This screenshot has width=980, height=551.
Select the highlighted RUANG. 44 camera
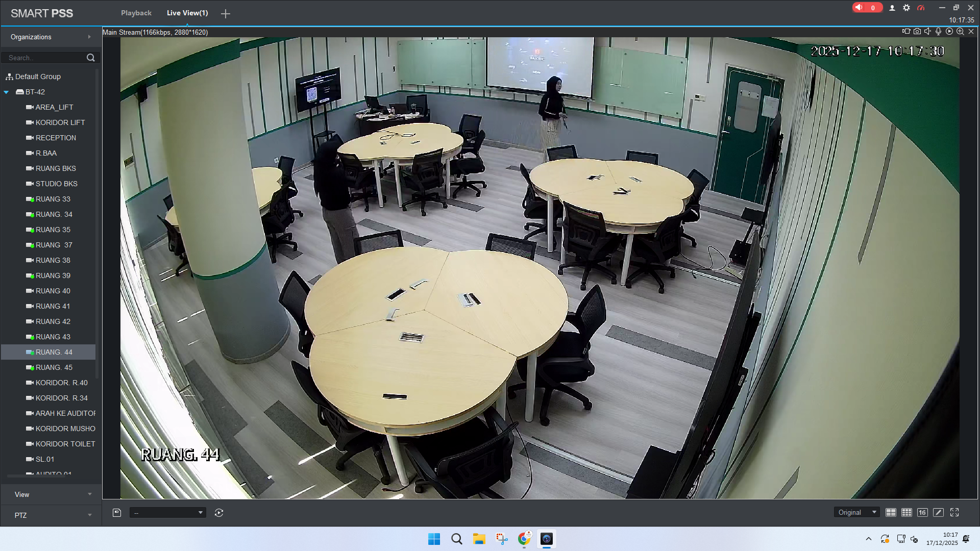48,352
